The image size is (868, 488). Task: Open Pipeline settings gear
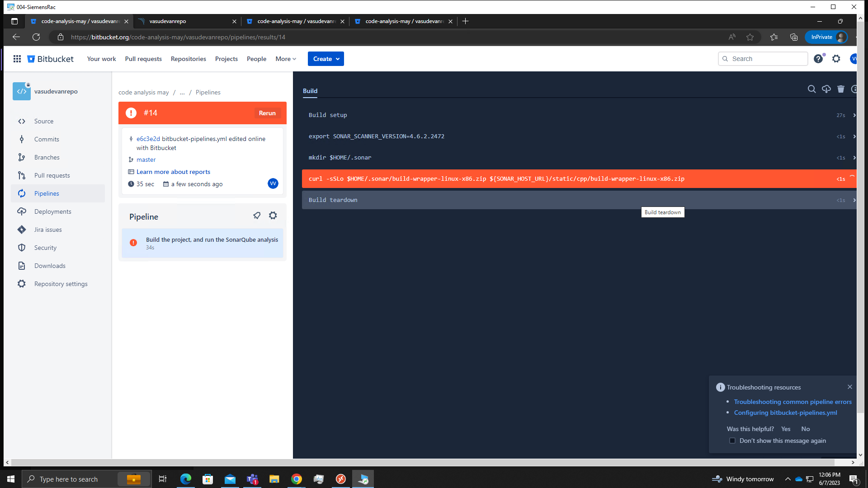[273, 216]
